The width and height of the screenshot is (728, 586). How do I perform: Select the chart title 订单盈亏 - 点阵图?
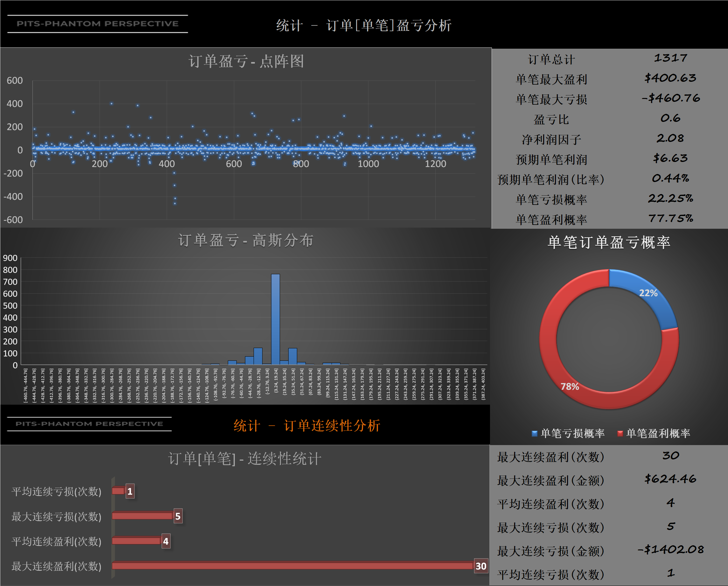click(x=246, y=61)
